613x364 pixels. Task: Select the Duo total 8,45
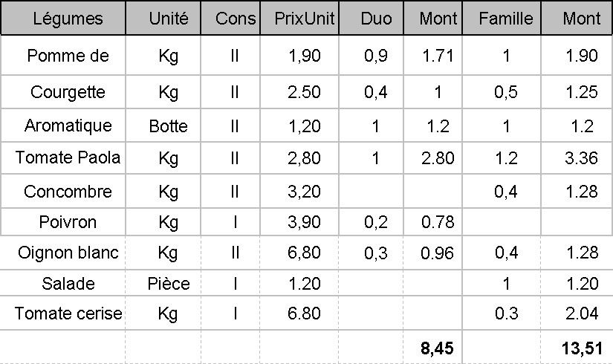[436, 346]
